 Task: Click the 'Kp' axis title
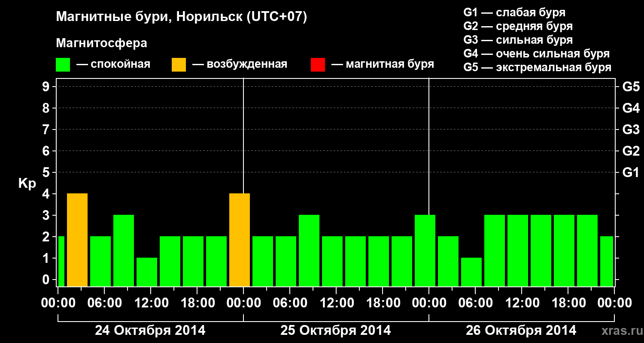(x=27, y=184)
